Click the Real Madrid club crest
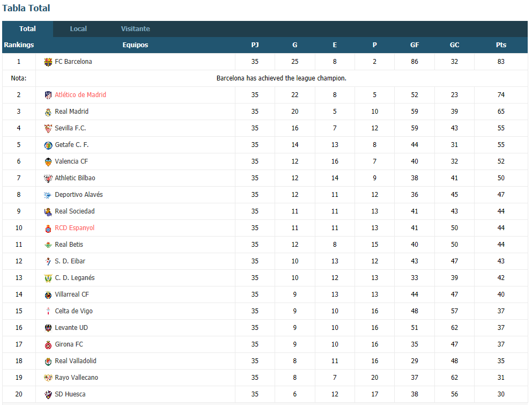The image size is (532, 405). 48,112
